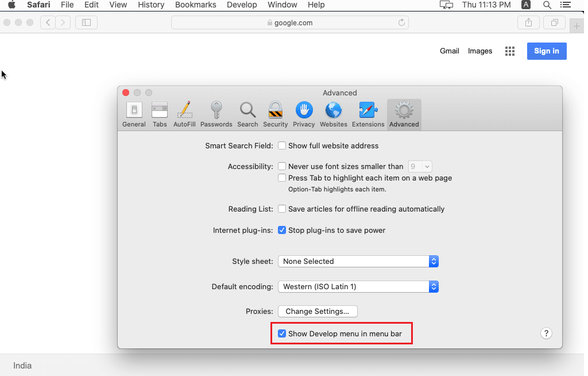Open the Apple menu
The image size is (588, 376).
pyautogui.click(x=11, y=5)
